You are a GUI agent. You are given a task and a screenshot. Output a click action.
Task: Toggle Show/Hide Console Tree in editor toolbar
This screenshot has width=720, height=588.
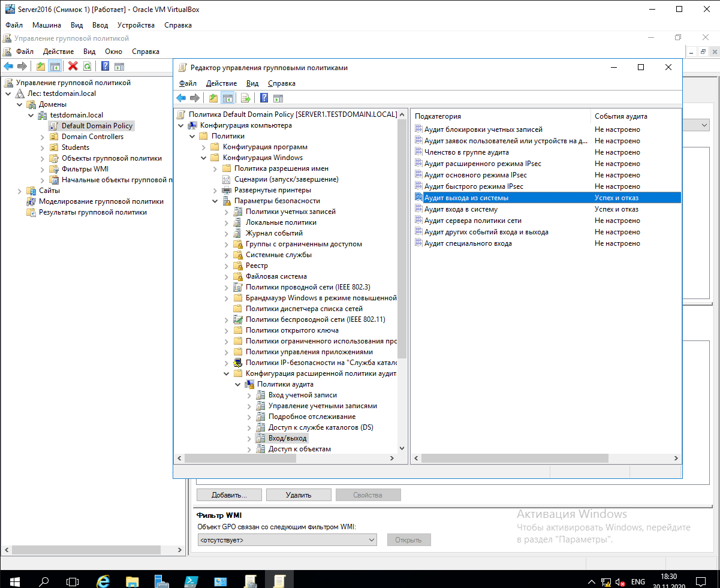(227, 98)
